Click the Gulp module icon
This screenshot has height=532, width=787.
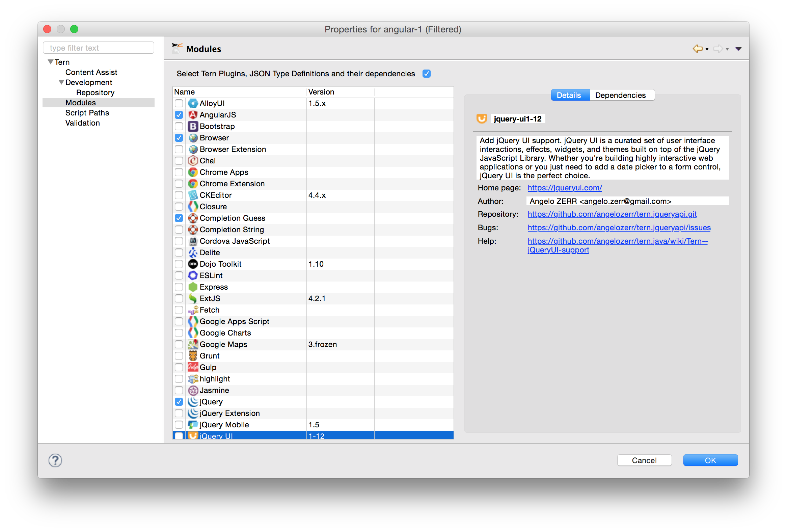(x=193, y=367)
